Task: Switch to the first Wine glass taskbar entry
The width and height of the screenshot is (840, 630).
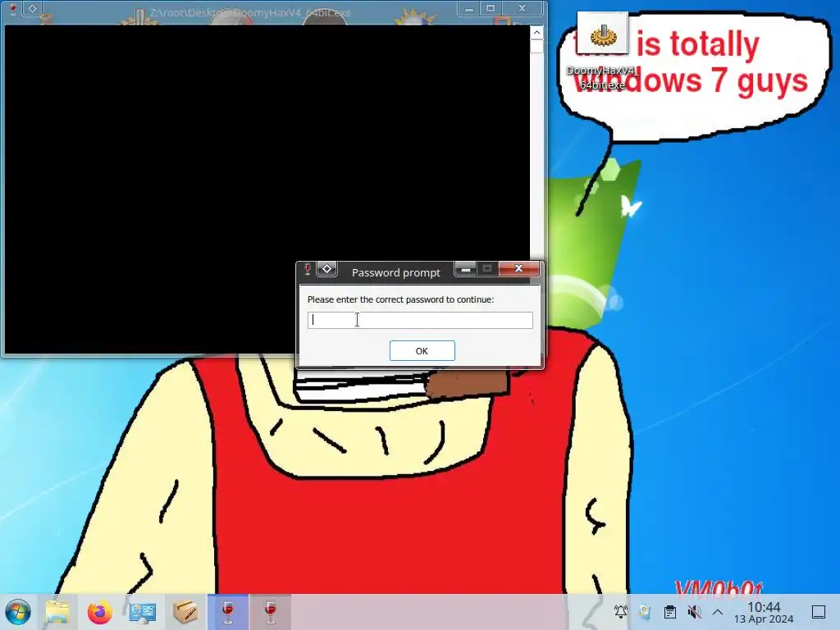Action: 228,612
